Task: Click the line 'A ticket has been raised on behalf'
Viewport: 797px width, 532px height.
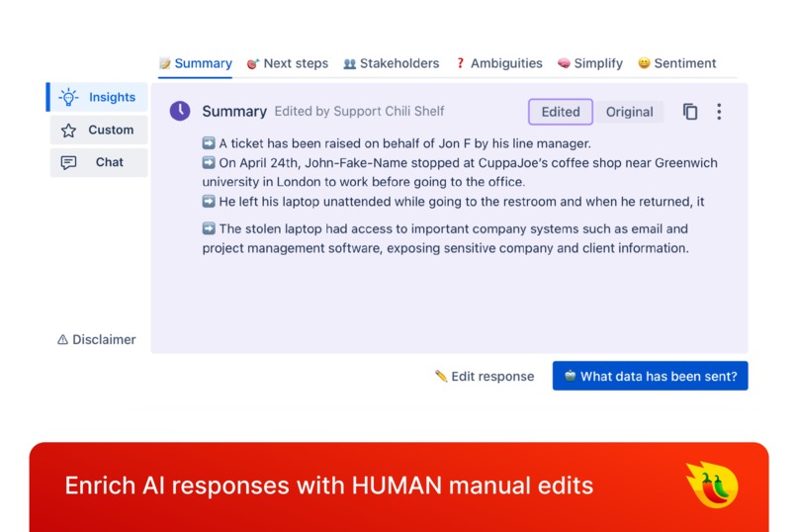Action: pyautogui.click(x=404, y=143)
